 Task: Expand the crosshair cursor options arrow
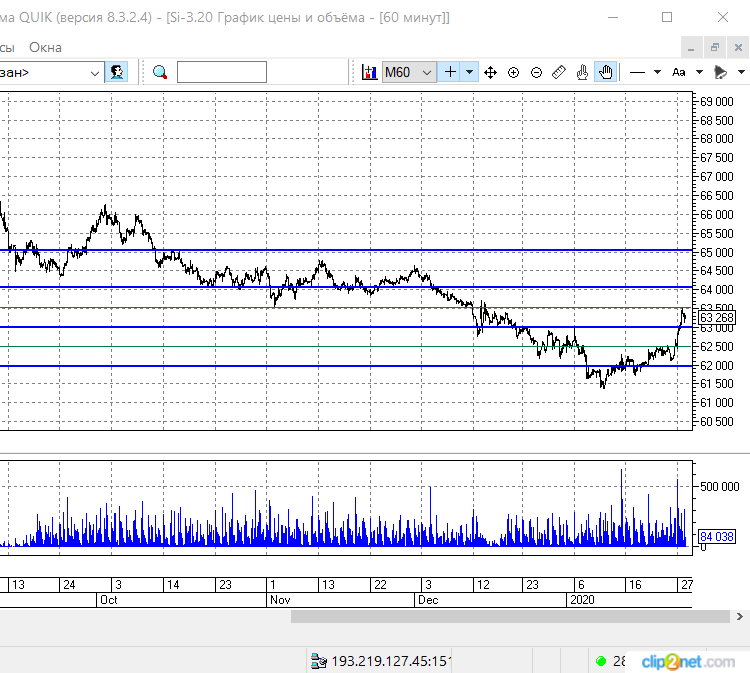tap(470, 72)
